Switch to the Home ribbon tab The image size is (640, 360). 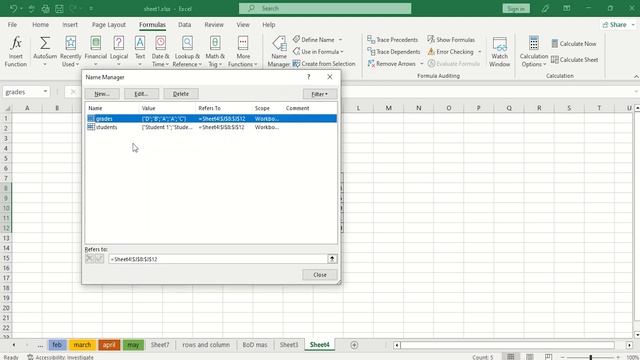[x=40, y=24]
